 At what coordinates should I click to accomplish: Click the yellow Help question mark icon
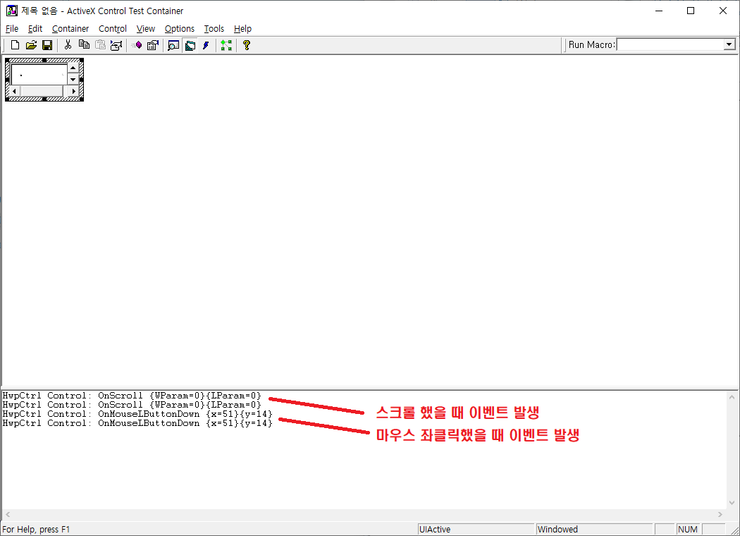247,45
